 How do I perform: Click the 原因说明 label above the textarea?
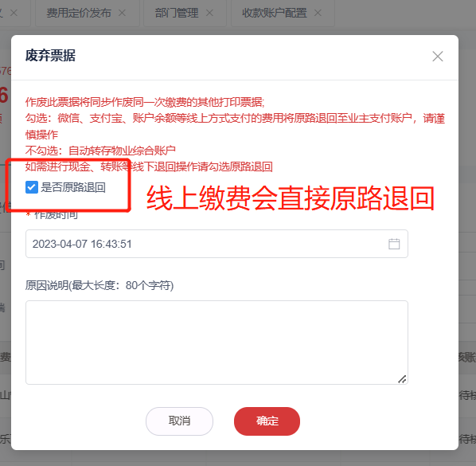99,285
